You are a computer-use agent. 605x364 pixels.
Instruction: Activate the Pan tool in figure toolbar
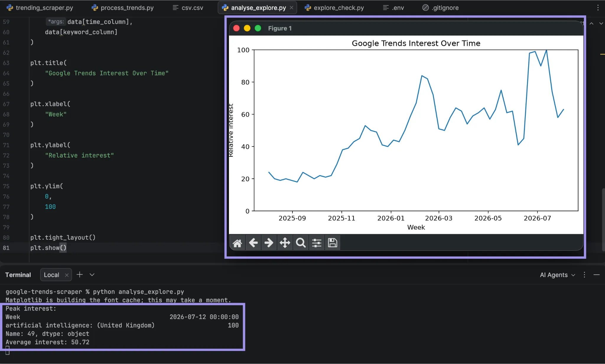click(285, 243)
